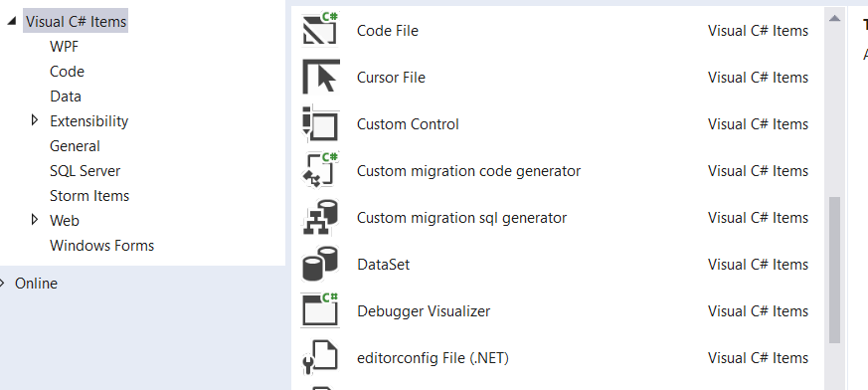Image resolution: width=868 pixels, height=390 pixels.
Task: Choose the Custom Control template icon
Action: pos(320,123)
